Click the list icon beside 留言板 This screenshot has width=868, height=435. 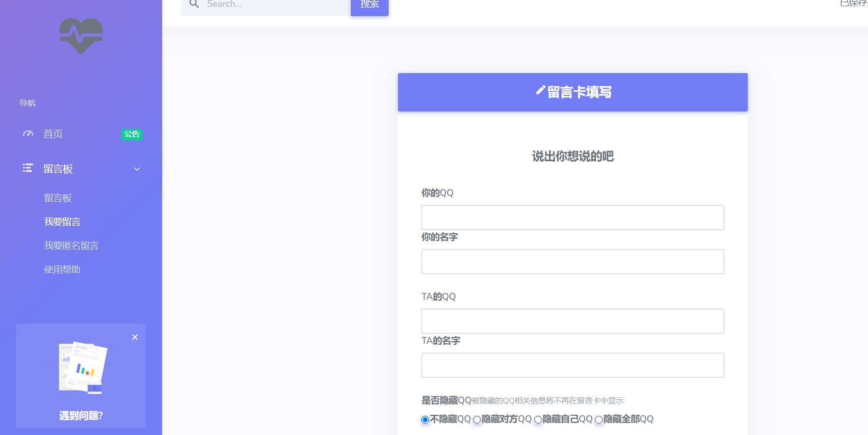click(28, 168)
